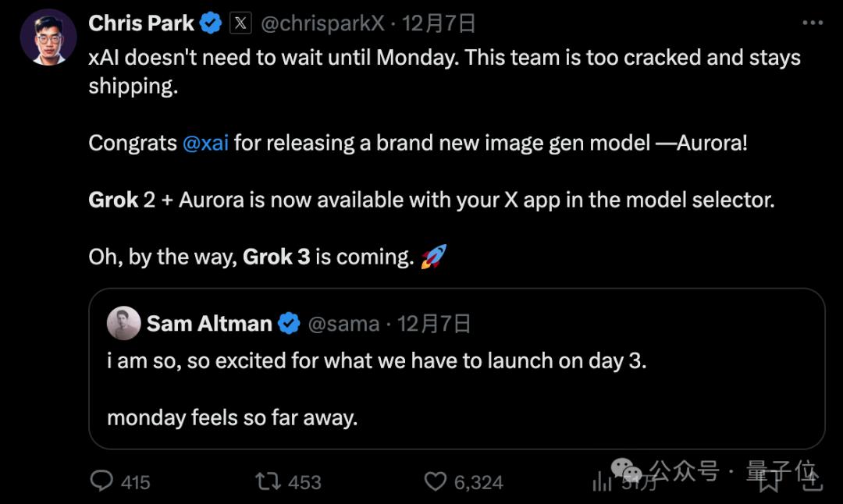The image size is (843, 504).
Task: Open Sam Altman's small profile avatar
Action: point(123,323)
